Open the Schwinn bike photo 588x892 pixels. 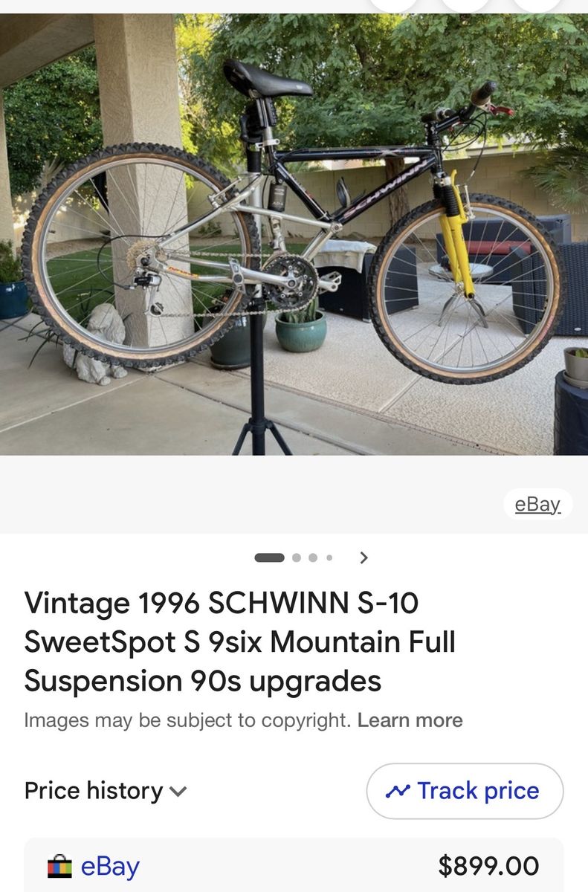[294, 234]
